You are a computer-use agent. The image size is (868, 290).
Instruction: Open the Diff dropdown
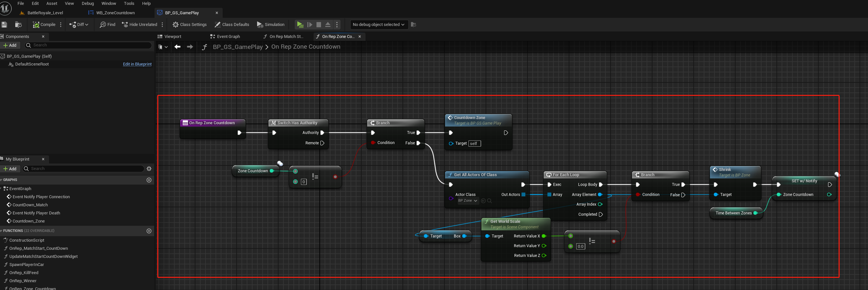click(79, 25)
